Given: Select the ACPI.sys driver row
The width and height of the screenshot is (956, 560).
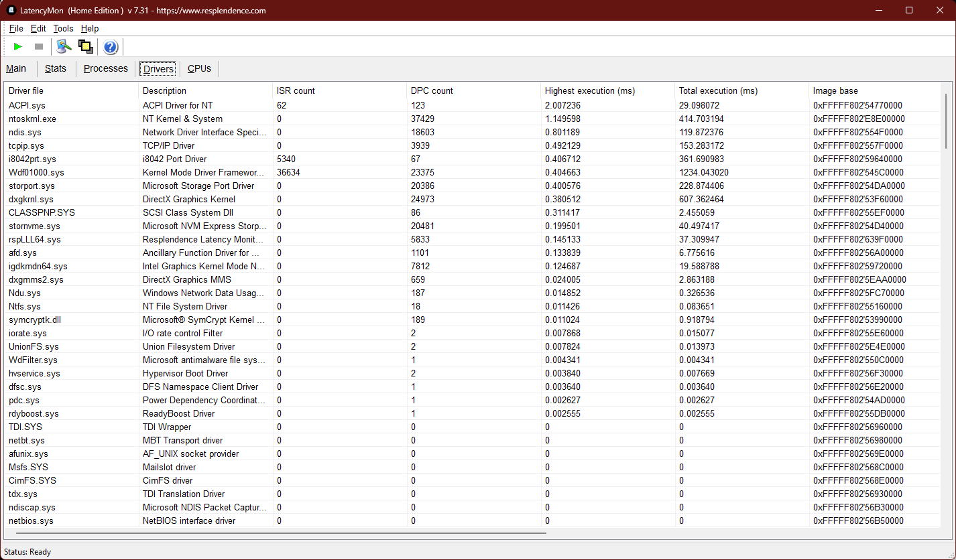Looking at the screenshot, I should click(27, 105).
